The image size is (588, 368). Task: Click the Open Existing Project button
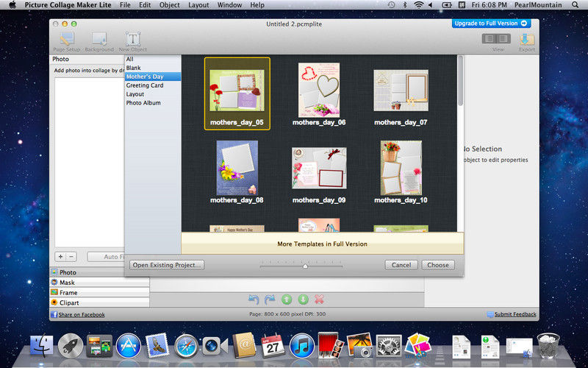click(x=167, y=265)
